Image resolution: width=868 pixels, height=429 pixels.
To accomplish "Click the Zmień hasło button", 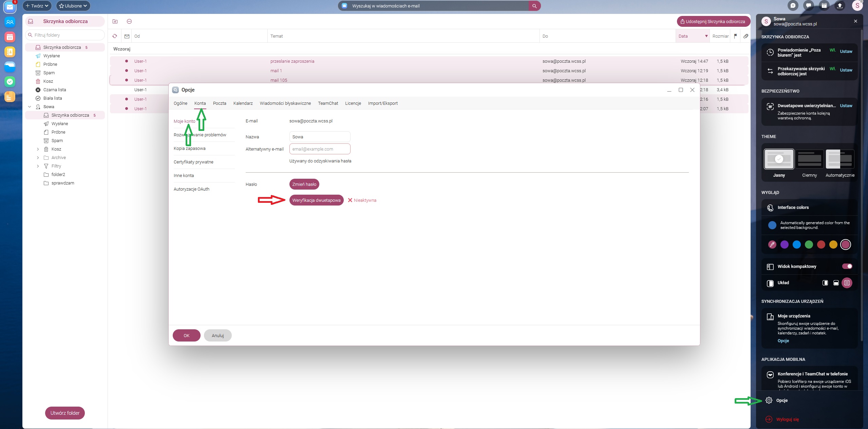I will pyautogui.click(x=304, y=184).
